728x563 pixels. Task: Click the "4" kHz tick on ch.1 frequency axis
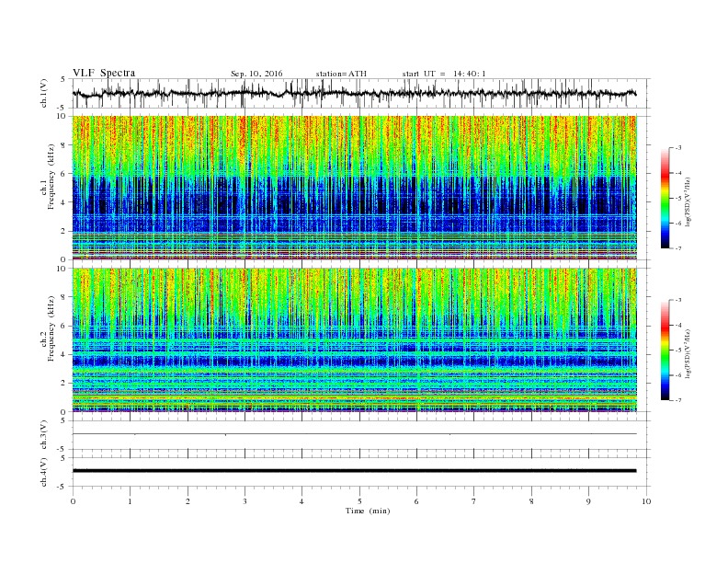click(x=64, y=202)
